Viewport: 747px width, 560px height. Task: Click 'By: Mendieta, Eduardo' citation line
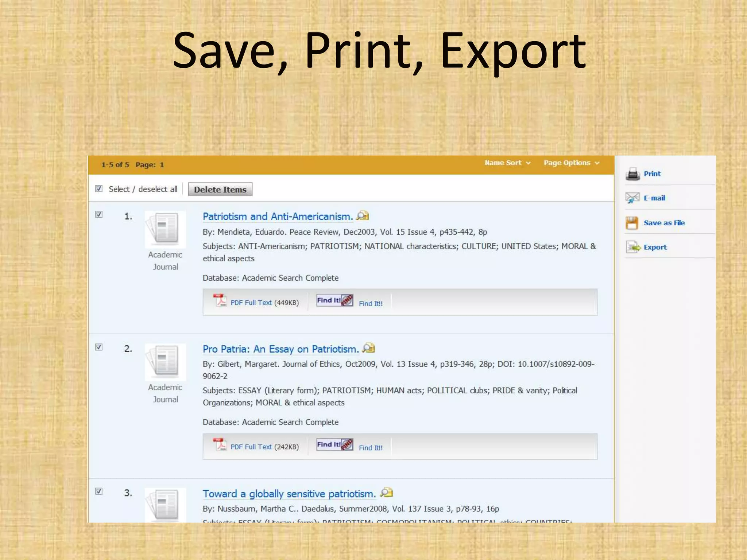pyautogui.click(x=345, y=232)
